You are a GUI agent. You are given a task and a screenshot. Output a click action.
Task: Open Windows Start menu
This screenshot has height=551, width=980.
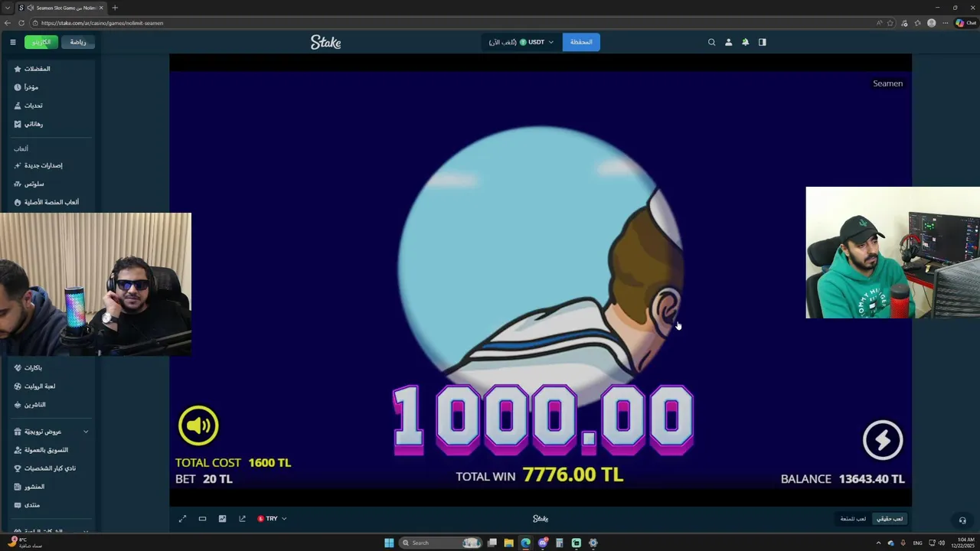(389, 543)
